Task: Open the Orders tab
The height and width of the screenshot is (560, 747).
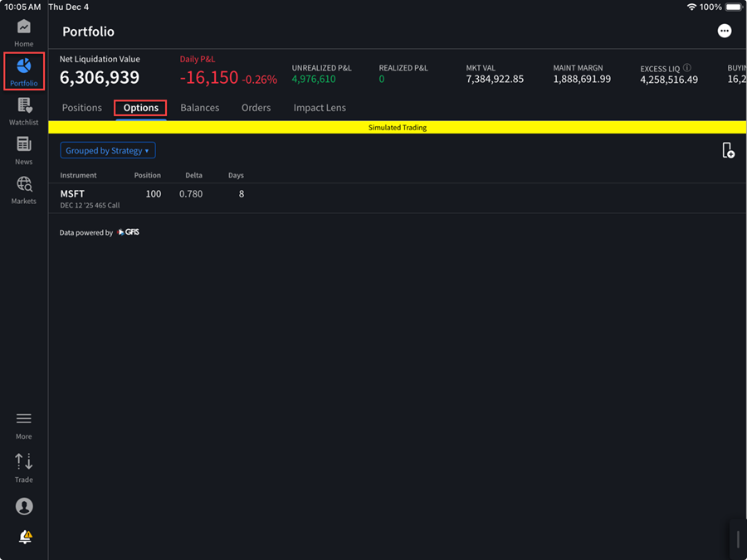Action: (256, 108)
